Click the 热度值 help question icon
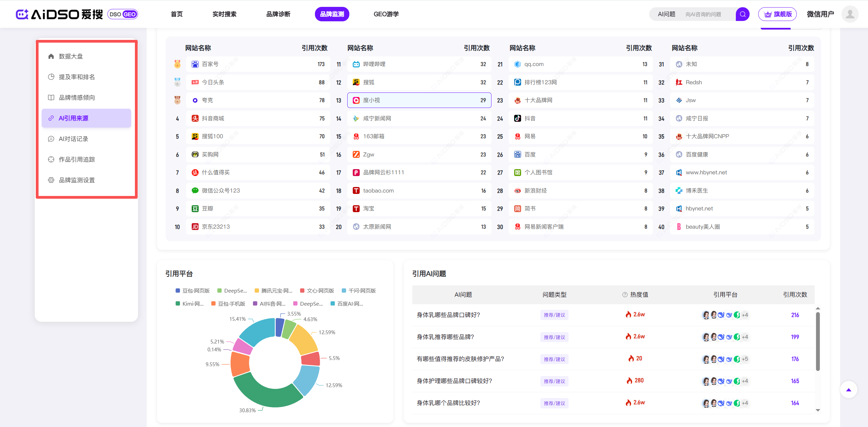868x427 pixels. pyautogui.click(x=625, y=295)
